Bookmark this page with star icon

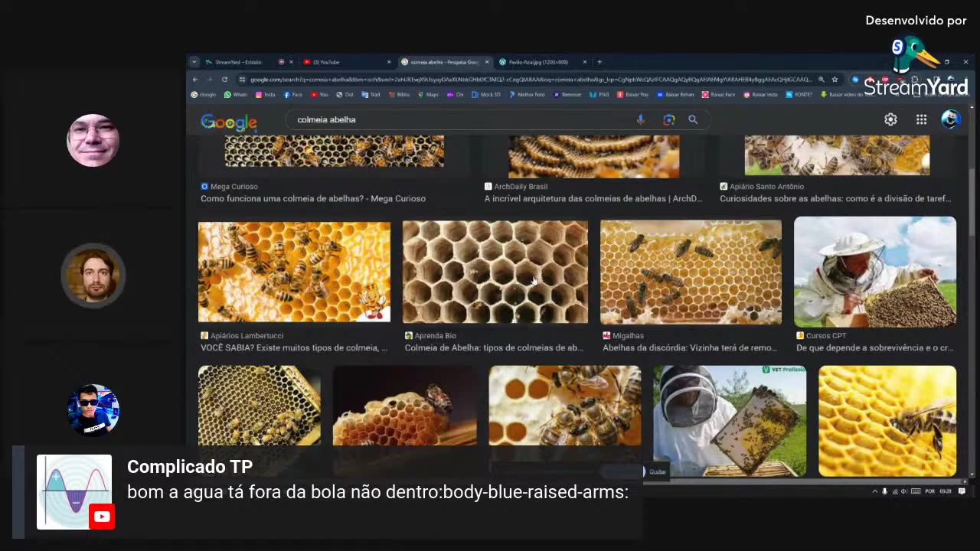coord(835,80)
